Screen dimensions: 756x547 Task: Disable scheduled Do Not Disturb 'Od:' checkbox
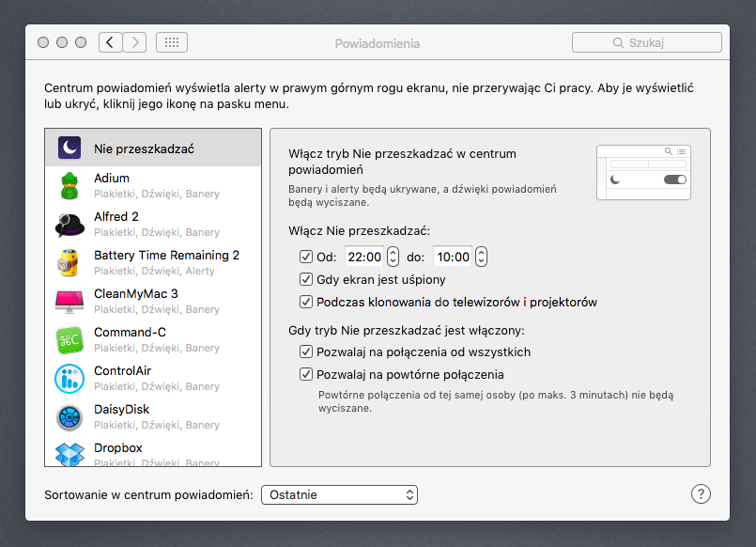306,257
